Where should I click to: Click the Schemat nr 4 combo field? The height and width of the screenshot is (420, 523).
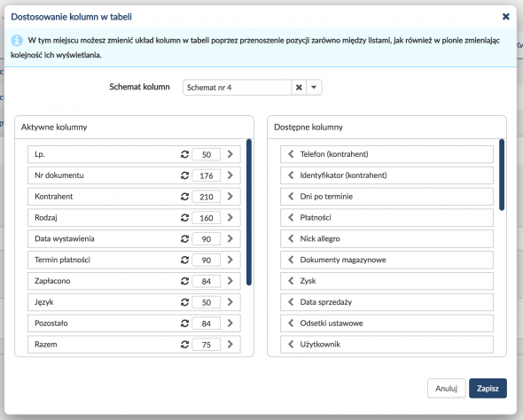[238, 88]
